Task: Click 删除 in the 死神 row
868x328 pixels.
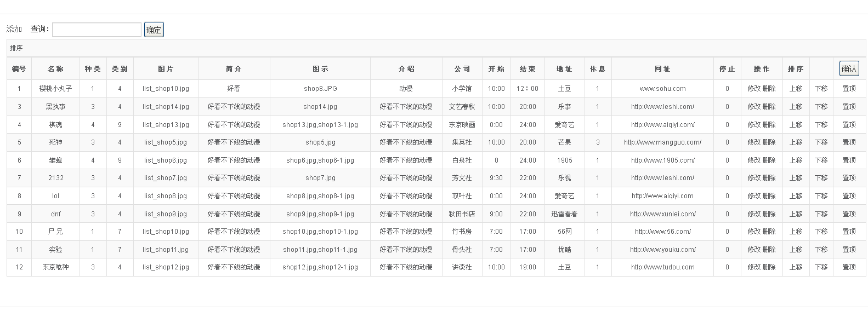Action: 769,142
